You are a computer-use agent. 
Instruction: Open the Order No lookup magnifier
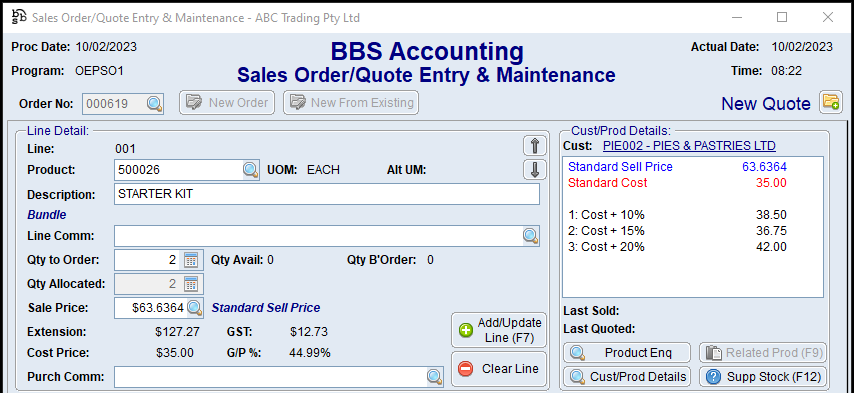point(155,103)
